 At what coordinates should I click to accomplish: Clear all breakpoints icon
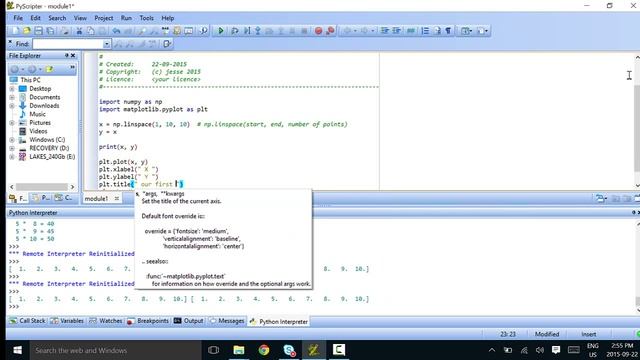tap(330, 31)
